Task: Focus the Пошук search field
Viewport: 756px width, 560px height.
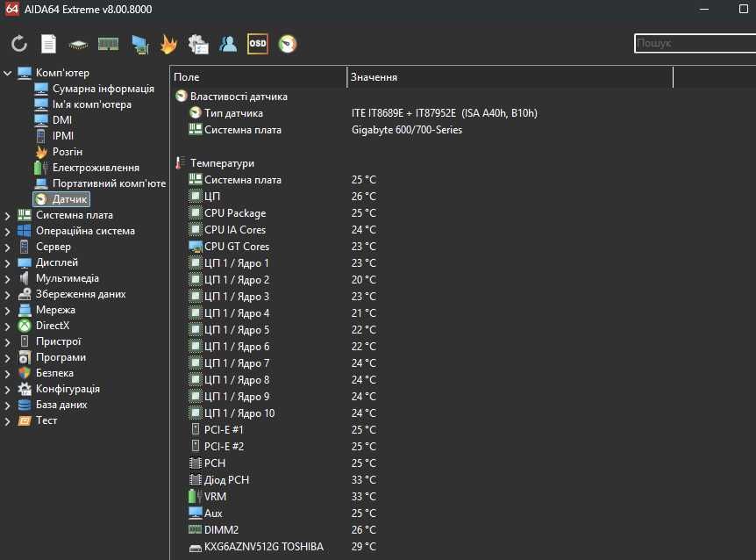Action: tap(695, 43)
